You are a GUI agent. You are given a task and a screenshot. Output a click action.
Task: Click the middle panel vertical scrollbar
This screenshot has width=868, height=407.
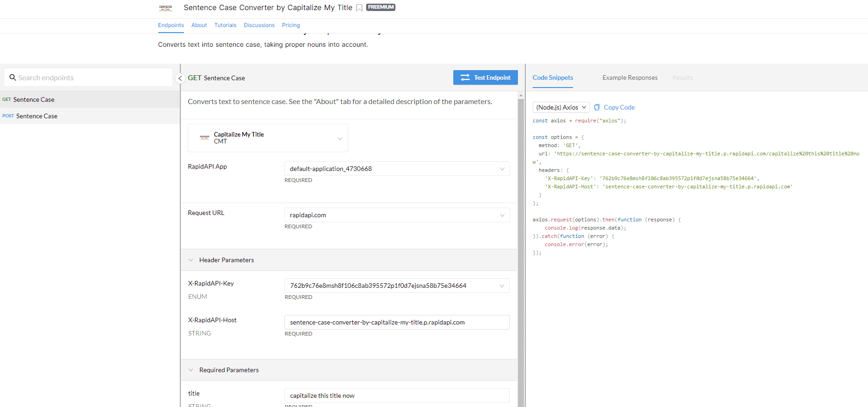coord(521,252)
